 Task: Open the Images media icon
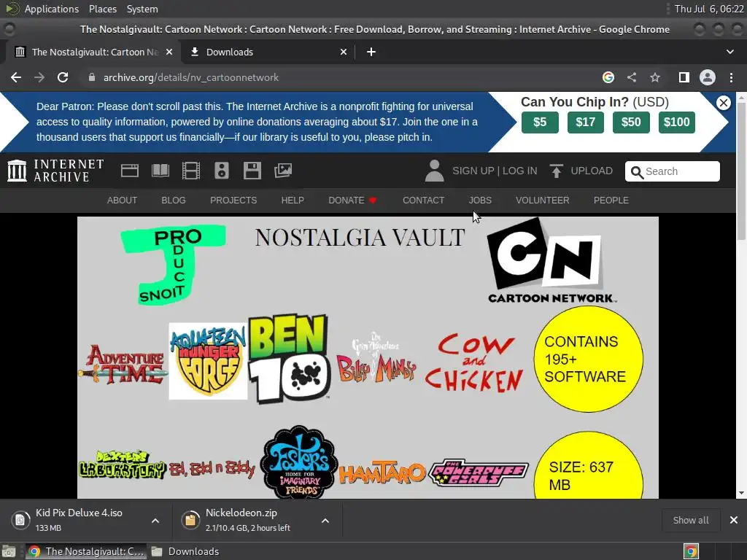pos(283,171)
